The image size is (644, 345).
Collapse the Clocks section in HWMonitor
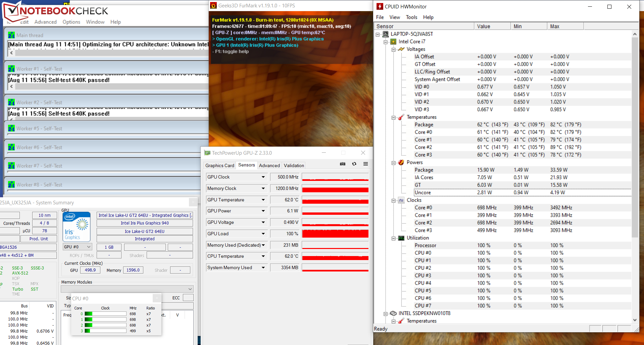393,200
